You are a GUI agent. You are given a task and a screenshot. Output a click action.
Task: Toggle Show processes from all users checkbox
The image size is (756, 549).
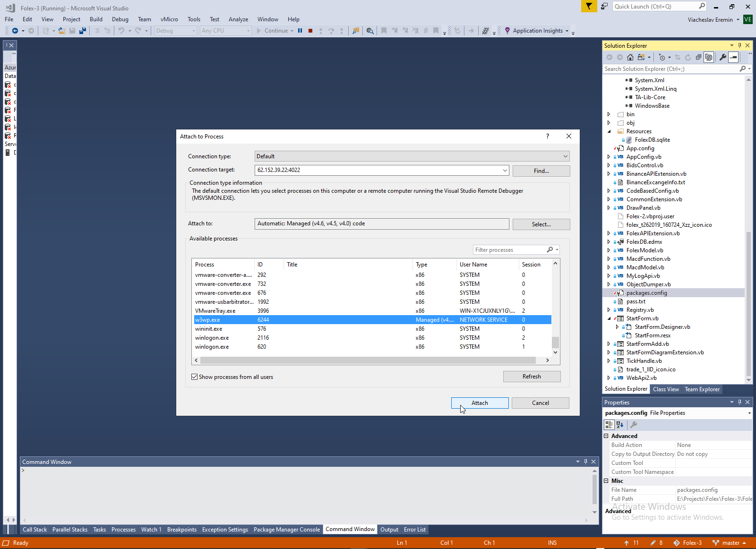(x=194, y=377)
